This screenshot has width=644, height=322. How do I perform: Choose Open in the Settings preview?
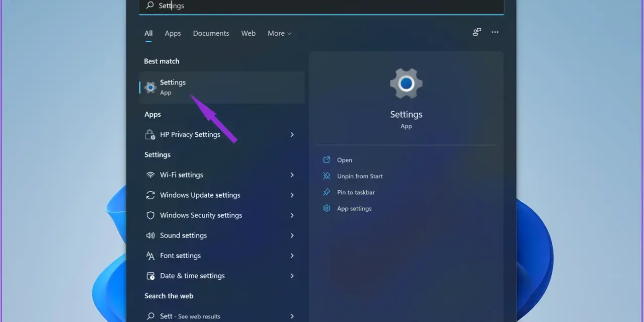(345, 160)
